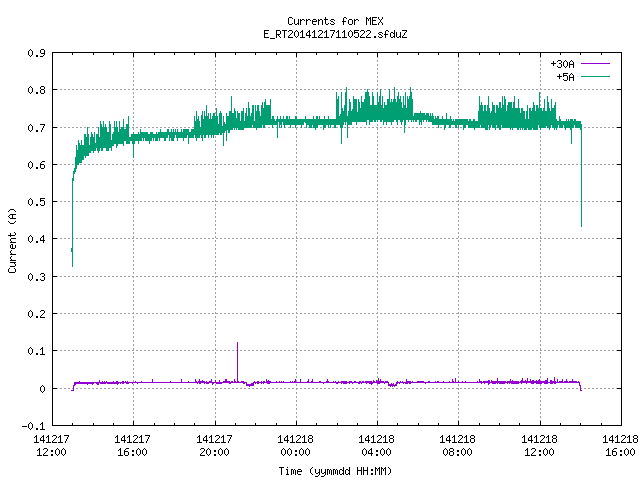Click the x-axis tick "141218 08:00"
The width and height of the screenshot is (640, 480).
click(x=457, y=445)
